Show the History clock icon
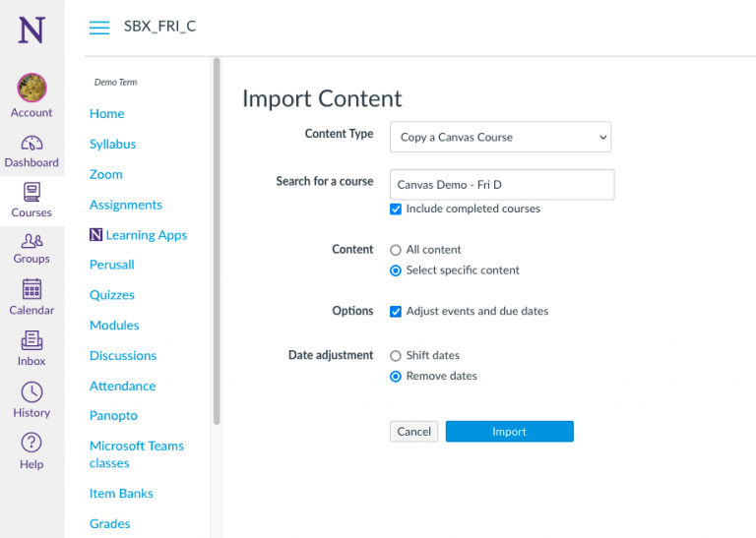 [x=31, y=392]
